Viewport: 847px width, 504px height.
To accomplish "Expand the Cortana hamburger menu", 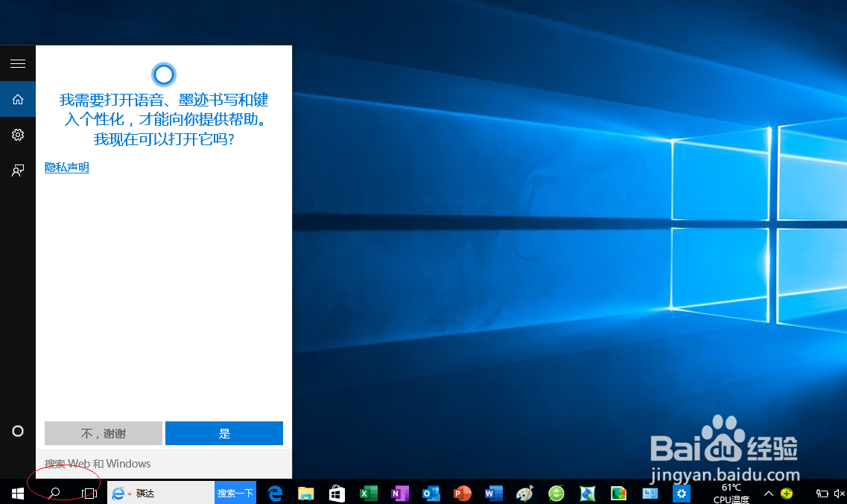I will (x=17, y=63).
